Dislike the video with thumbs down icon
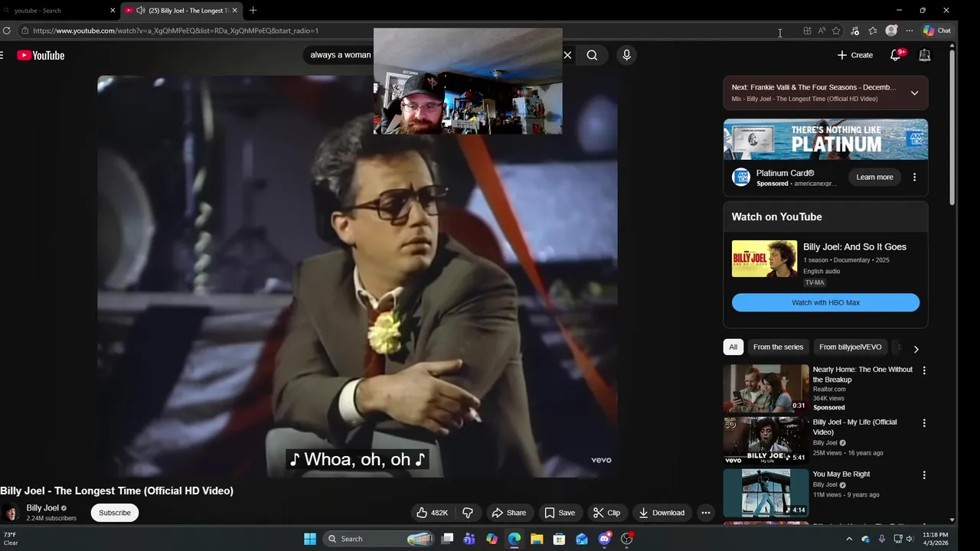Screen dimensions: 980x551 point(468,513)
